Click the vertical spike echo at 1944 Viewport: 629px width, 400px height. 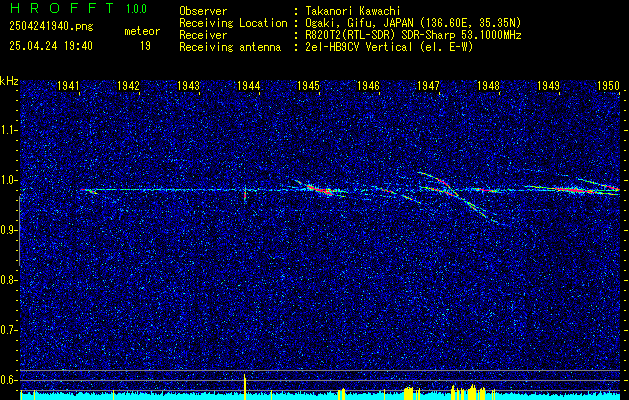click(245, 193)
